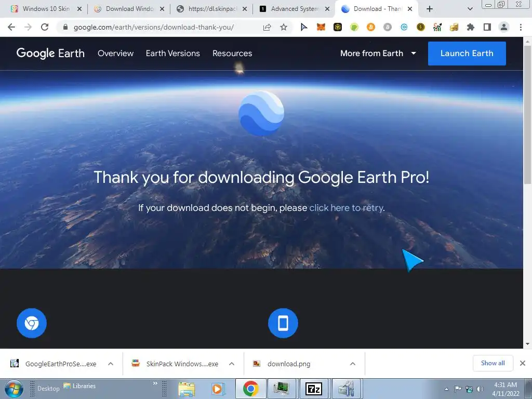Open the tab search chevron

[470, 9]
